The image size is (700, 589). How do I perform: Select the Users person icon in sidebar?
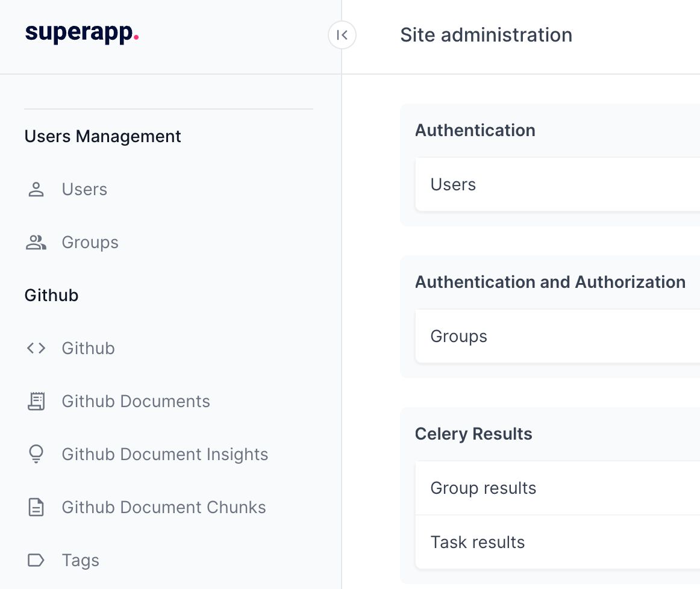pyautogui.click(x=36, y=189)
